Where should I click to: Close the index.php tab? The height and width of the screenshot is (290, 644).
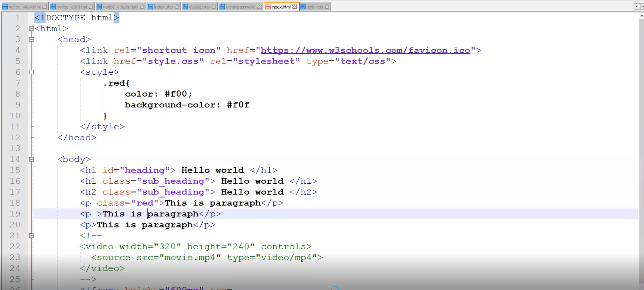(x=177, y=7)
